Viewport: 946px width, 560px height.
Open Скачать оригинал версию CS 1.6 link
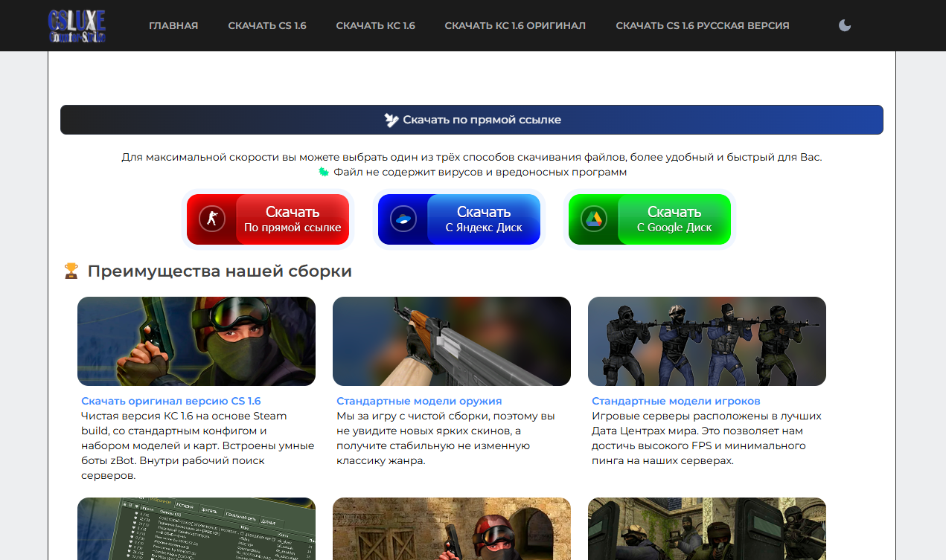click(171, 401)
